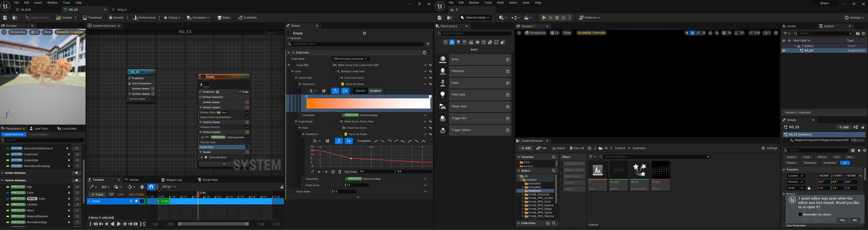Toggle Bounds display in the Niagara toolbar

[116, 17]
